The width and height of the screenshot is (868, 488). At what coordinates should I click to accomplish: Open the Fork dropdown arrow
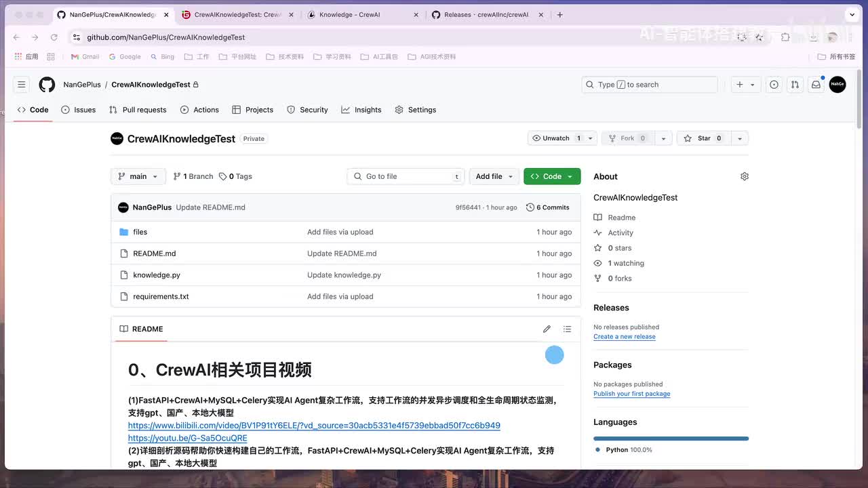click(663, 138)
